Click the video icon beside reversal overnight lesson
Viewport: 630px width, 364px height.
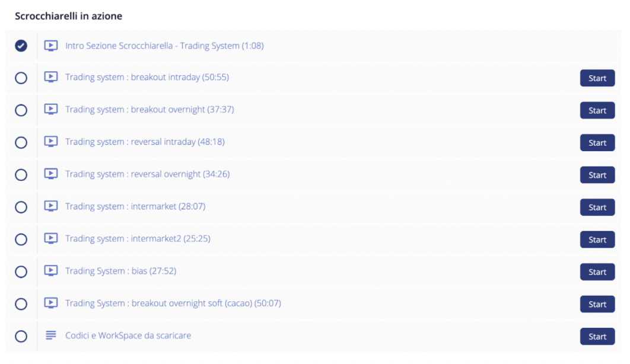click(x=50, y=174)
